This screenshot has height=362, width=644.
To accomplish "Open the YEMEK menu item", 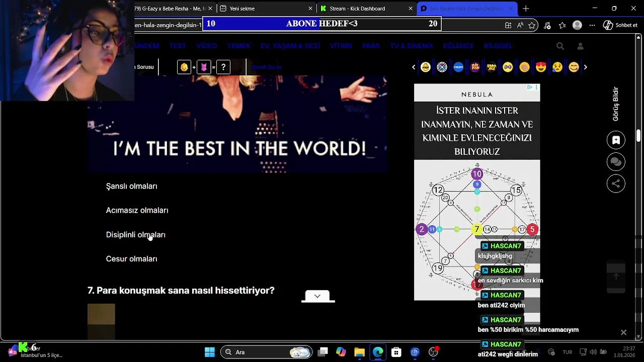I will click(238, 46).
